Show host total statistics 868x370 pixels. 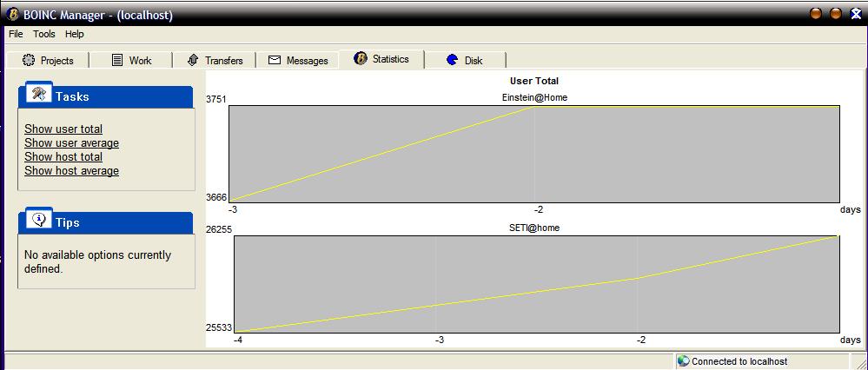[63, 157]
